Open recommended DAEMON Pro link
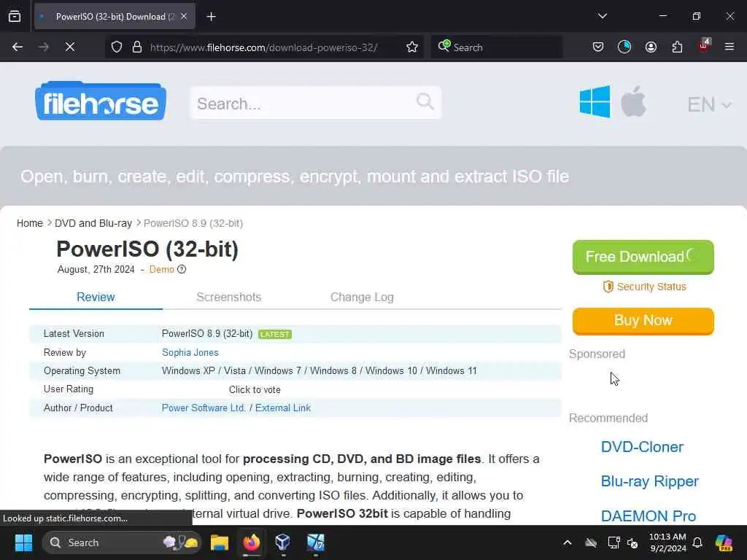The height and width of the screenshot is (560, 747). pyautogui.click(x=649, y=516)
